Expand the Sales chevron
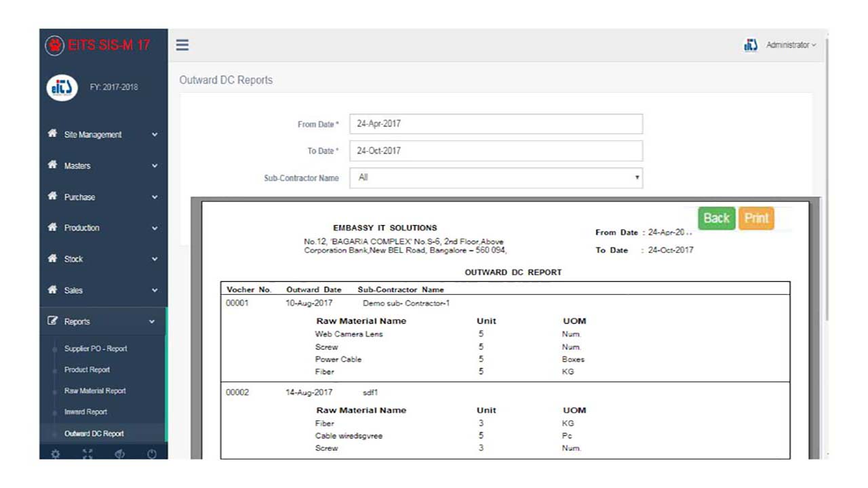This screenshot has width=868, height=488. click(x=155, y=291)
